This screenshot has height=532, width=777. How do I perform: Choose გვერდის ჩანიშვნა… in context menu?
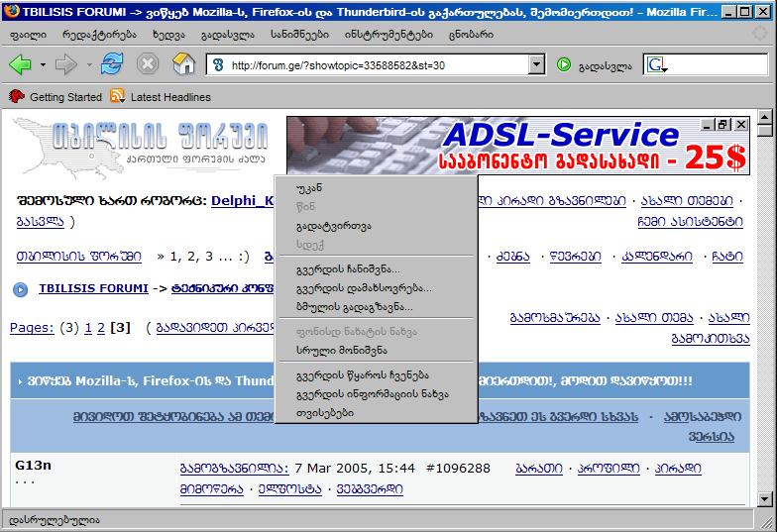coord(377,269)
